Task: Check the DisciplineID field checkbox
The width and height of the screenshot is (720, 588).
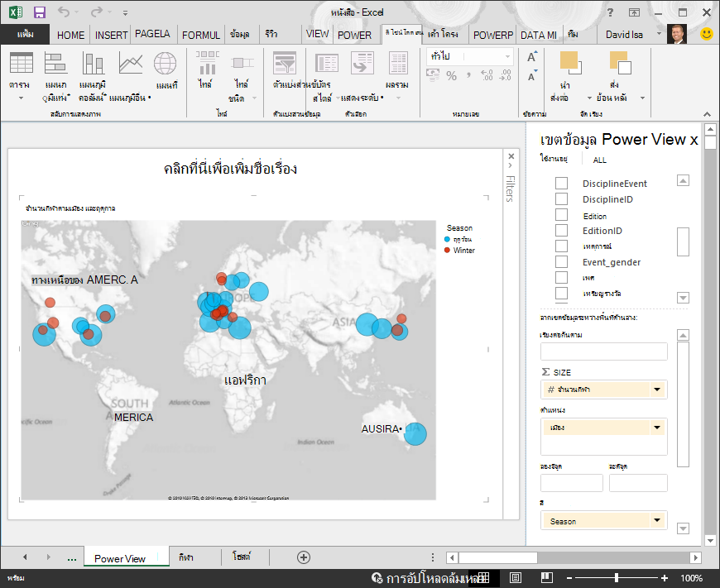Action: 561,198
